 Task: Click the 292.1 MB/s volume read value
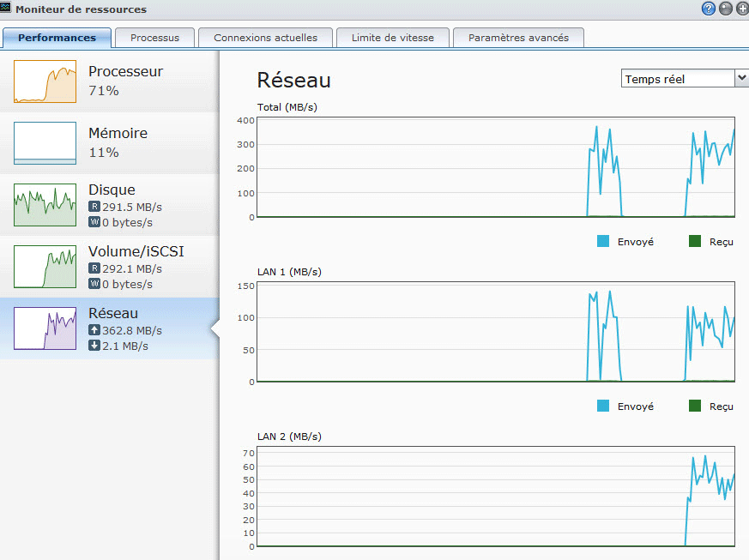point(132,268)
